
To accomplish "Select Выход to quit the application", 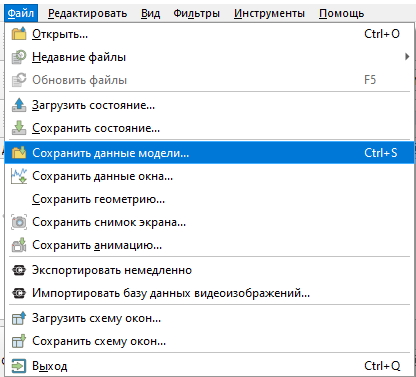I will pyautogui.click(x=209, y=366).
